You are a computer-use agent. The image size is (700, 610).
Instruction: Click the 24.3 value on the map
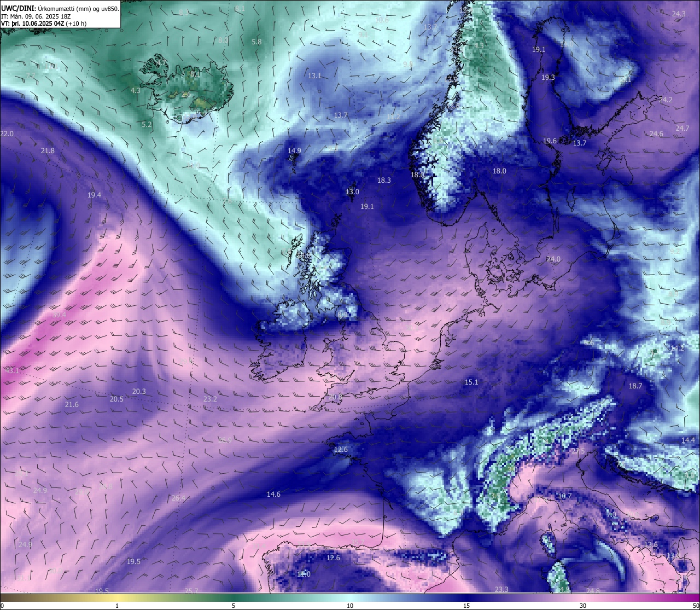tap(679, 14)
